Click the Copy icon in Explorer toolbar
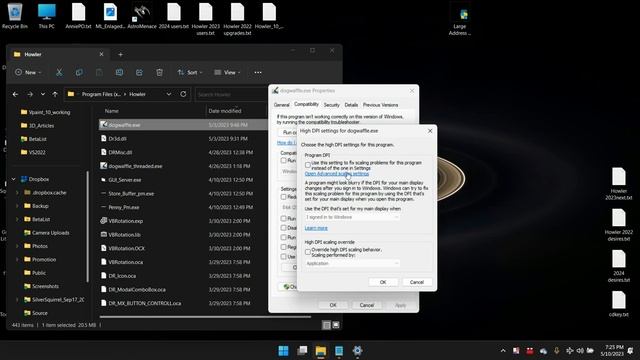Image resolution: width=640 pixels, height=360 pixels. (x=79, y=72)
